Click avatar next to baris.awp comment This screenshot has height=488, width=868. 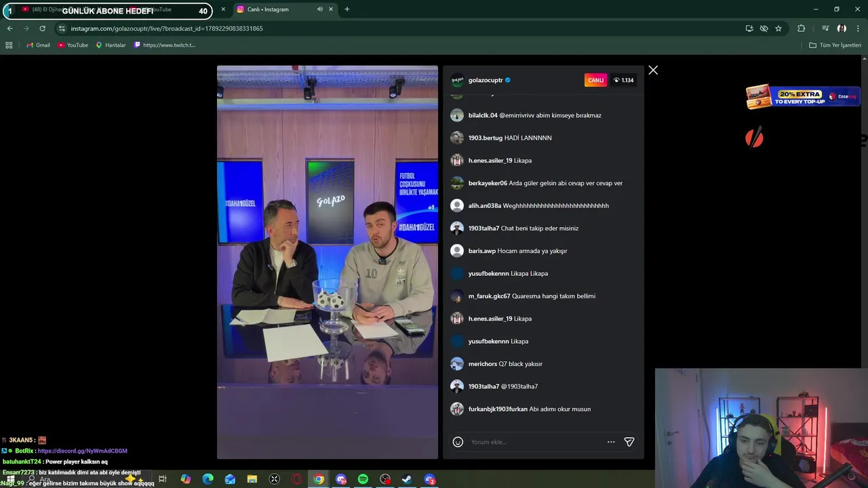457,251
